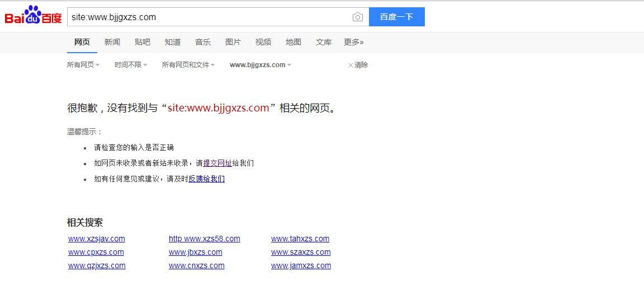The height and width of the screenshot is (285, 644).
Task: Go to the 知道 tab
Action: [173, 42]
